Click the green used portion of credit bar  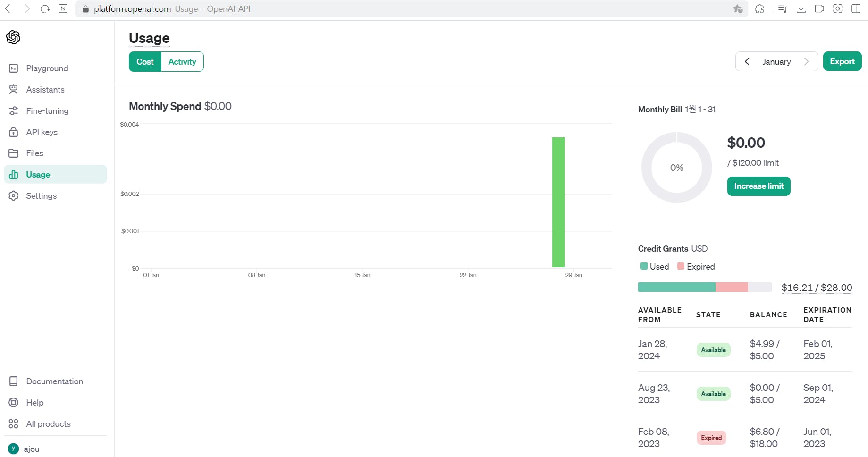tap(677, 287)
